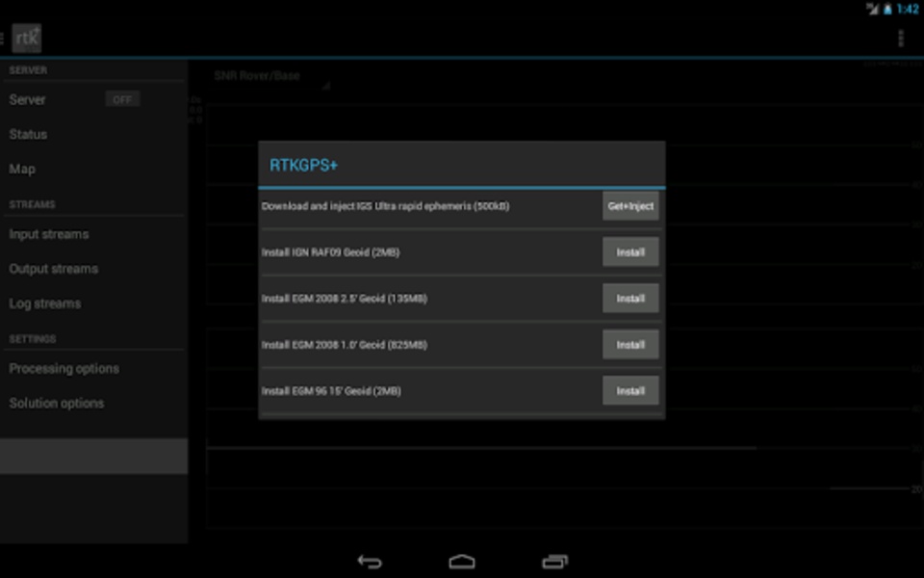
Task: Toggle the Server OFF switch
Action: coord(122,99)
